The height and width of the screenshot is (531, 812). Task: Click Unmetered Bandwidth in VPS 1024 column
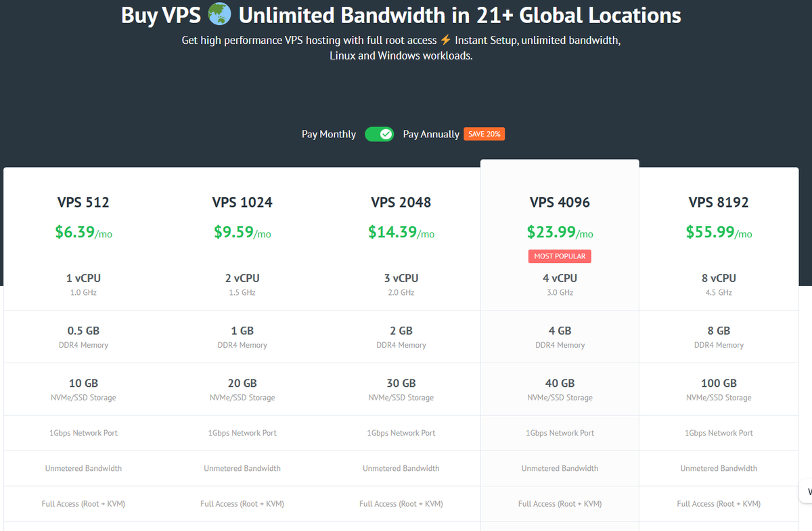tap(242, 468)
